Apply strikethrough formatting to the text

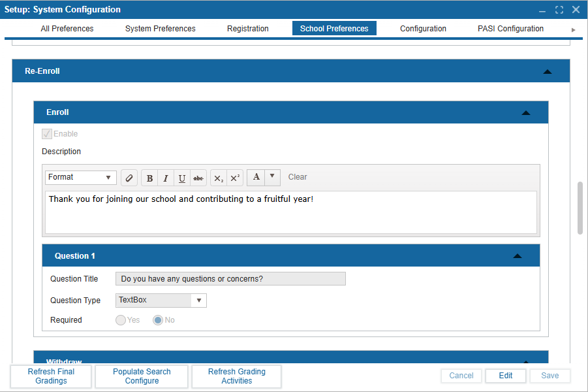pyautogui.click(x=198, y=177)
